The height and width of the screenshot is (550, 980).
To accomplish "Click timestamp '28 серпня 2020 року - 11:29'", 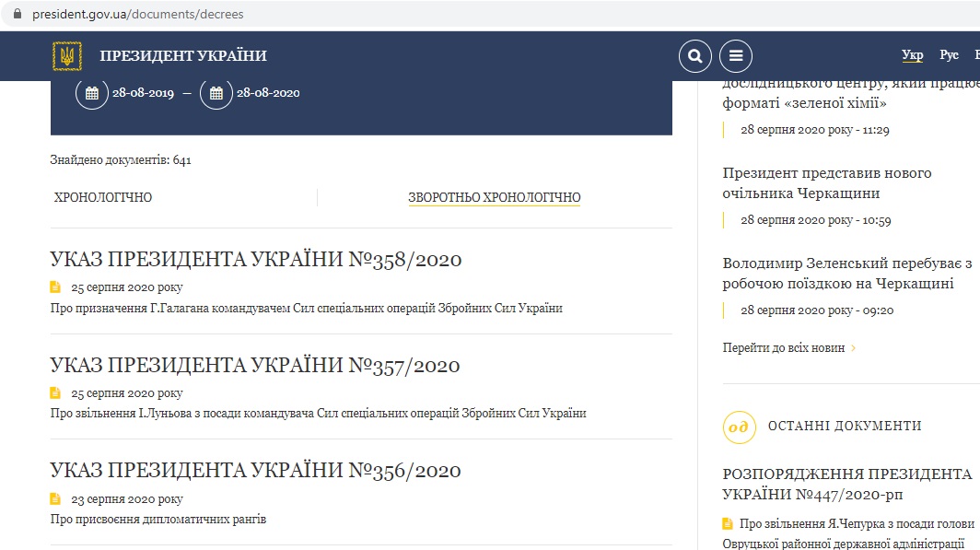I will pyautogui.click(x=815, y=130).
